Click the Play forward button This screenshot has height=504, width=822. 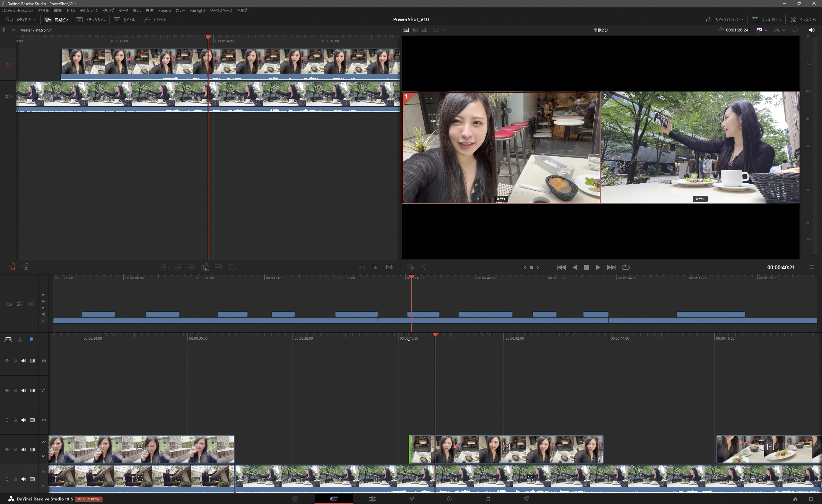598,267
